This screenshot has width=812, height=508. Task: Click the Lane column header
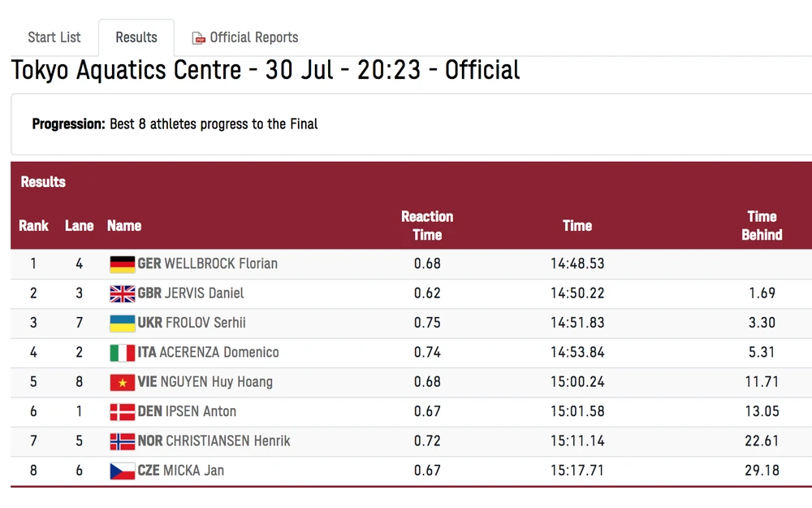tap(80, 226)
